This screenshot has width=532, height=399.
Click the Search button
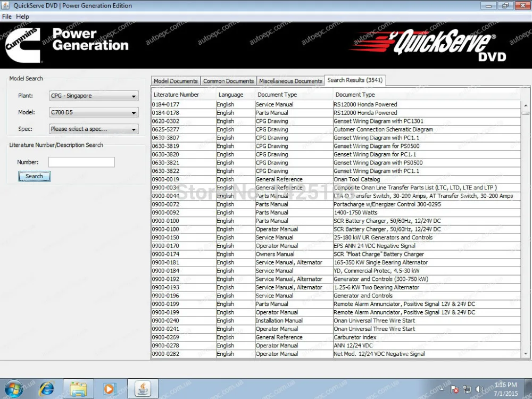coord(34,176)
